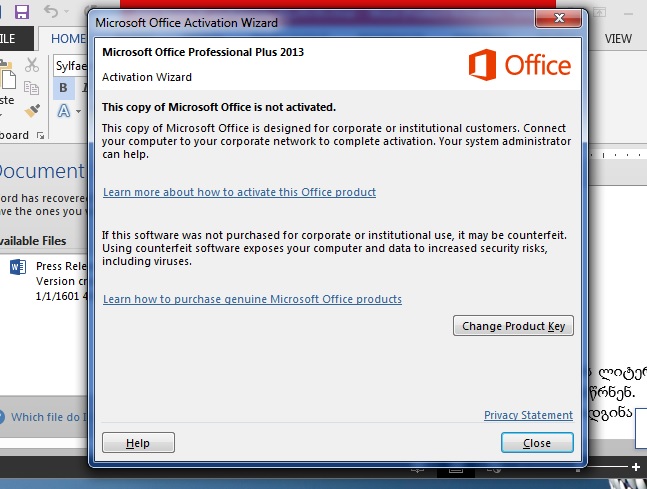
Task: Click the Copy icon in clipboard group
Action: click(31, 87)
